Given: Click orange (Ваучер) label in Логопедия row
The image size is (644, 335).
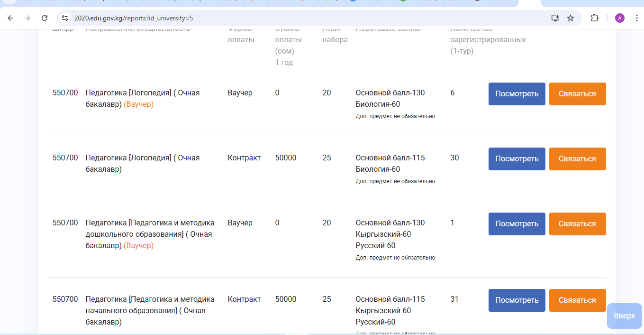Looking at the screenshot, I should pos(138,104).
